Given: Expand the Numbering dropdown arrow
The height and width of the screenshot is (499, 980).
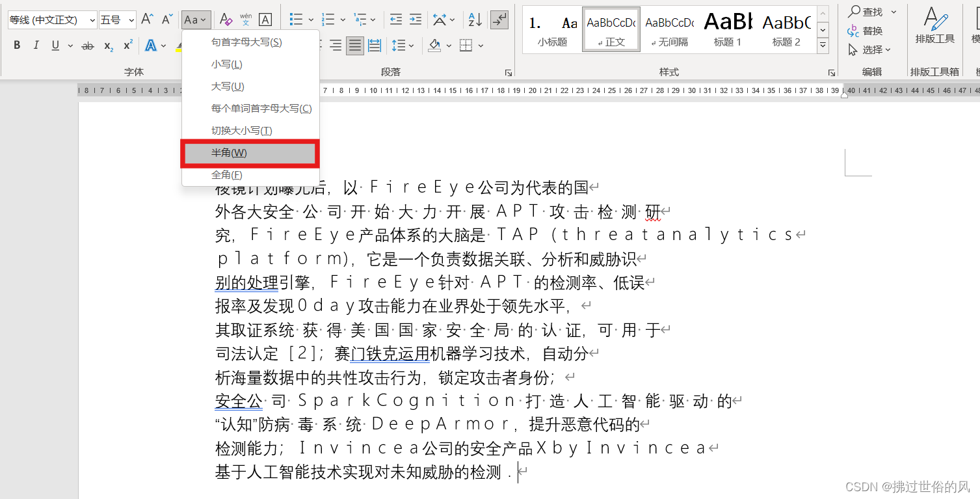Looking at the screenshot, I should coord(343,20).
